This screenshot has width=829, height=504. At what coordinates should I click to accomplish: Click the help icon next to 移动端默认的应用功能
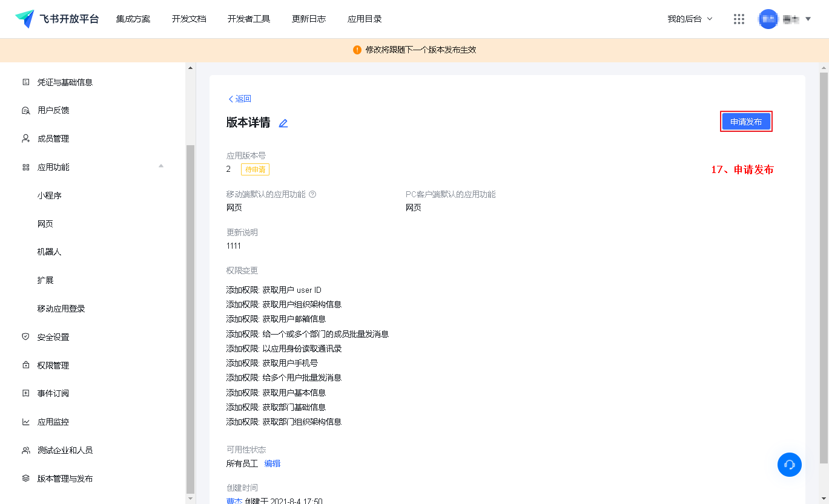(313, 195)
